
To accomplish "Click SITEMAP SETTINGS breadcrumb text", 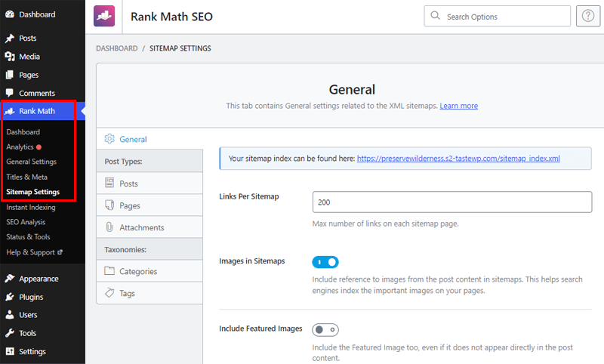I will (180, 48).
